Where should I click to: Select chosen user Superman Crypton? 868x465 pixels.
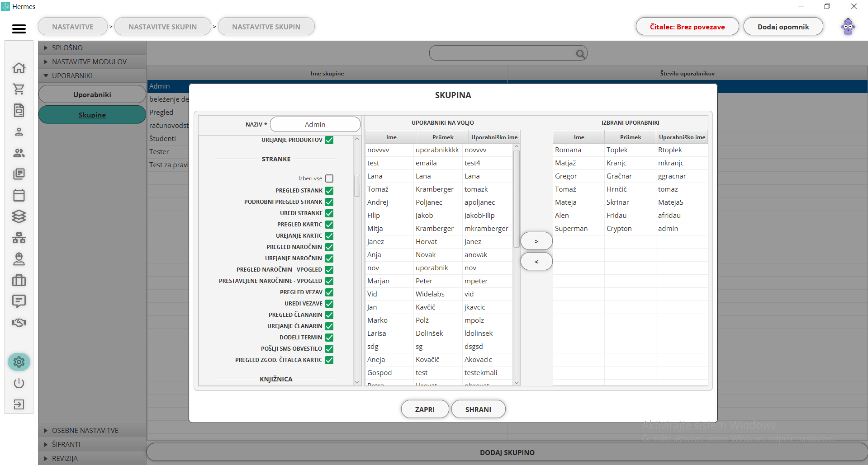pos(630,229)
